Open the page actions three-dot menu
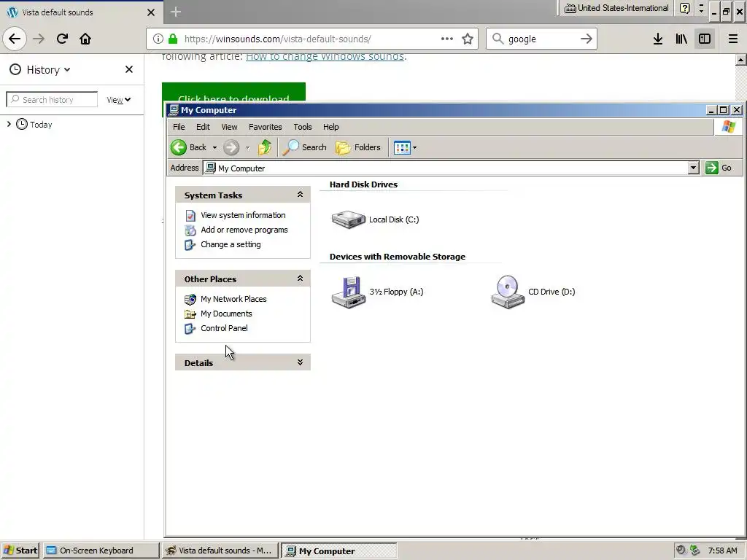This screenshot has height=560, width=747. pyautogui.click(x=447, y=39)
